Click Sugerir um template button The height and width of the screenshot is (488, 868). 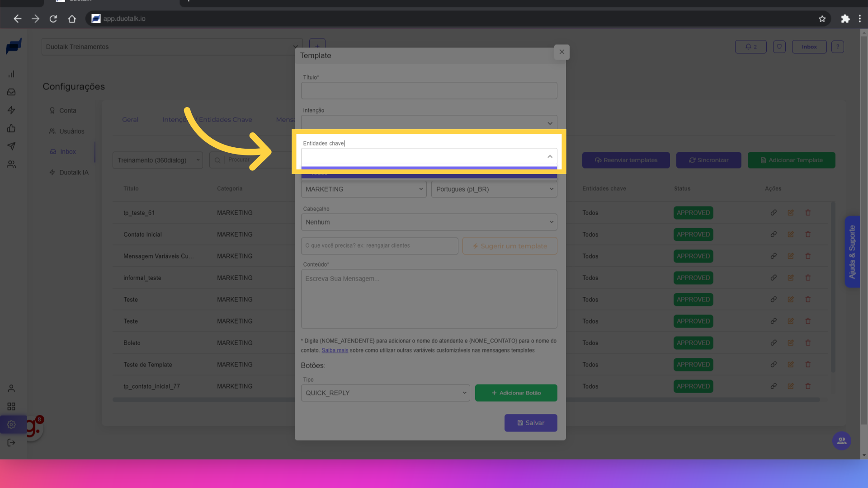[510, 246]
